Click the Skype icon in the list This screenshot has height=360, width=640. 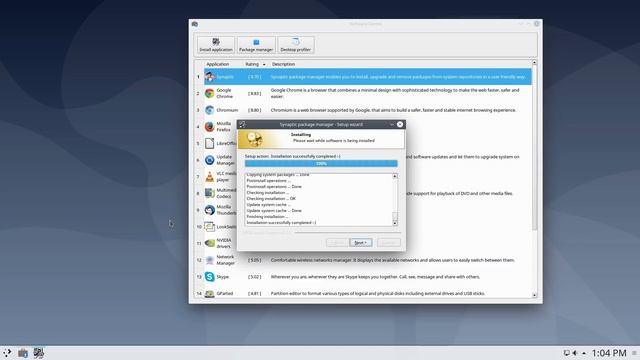click(x=210, y=277)
